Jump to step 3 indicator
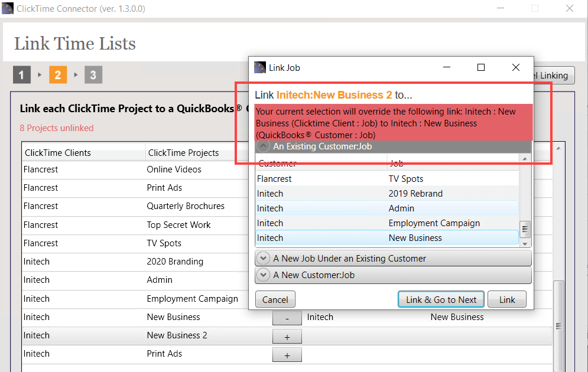This screenshot has height=372, width=588. [93, 75]
